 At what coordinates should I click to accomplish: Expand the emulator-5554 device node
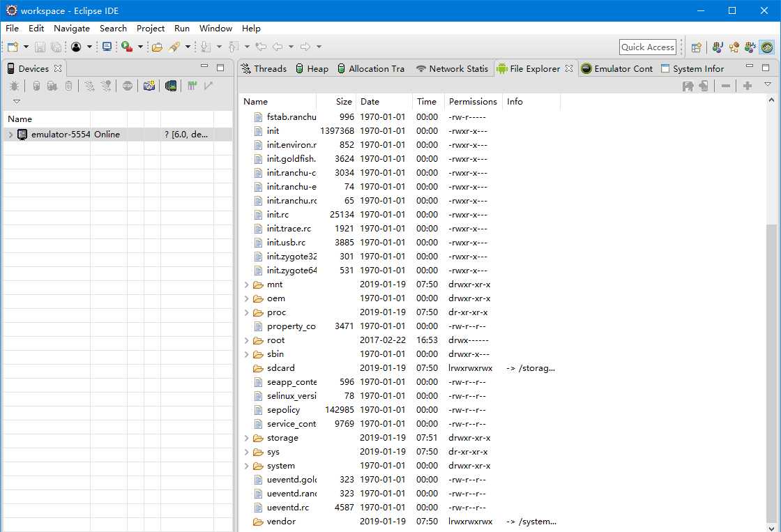tap(10, 135)
